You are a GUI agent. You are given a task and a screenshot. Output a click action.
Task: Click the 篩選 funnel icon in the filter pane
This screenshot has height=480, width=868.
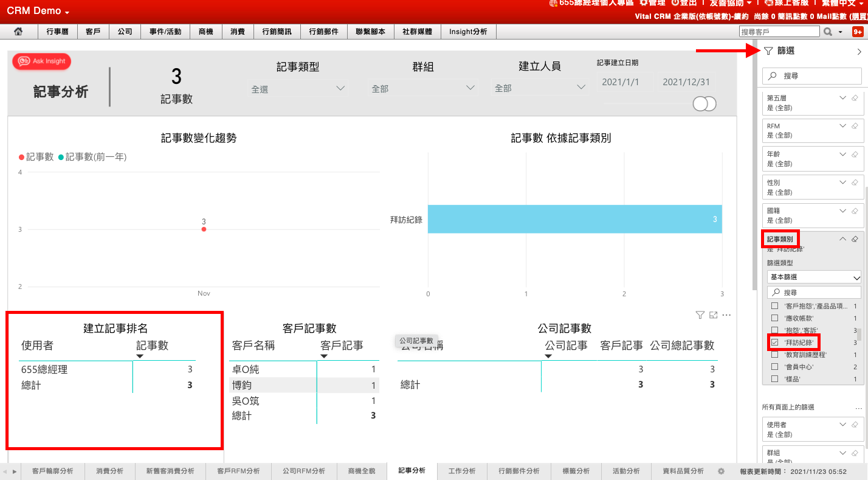[x=768, y=51]
